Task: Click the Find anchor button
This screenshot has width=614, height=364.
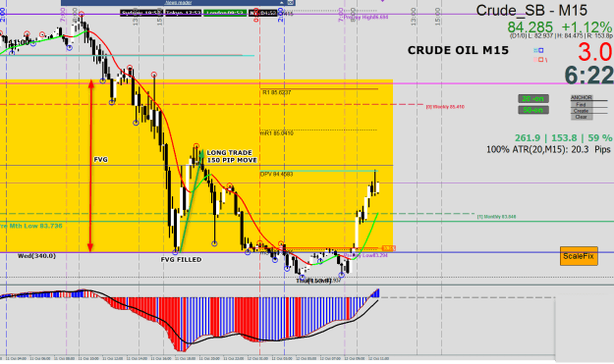Action: pos(582,104)
